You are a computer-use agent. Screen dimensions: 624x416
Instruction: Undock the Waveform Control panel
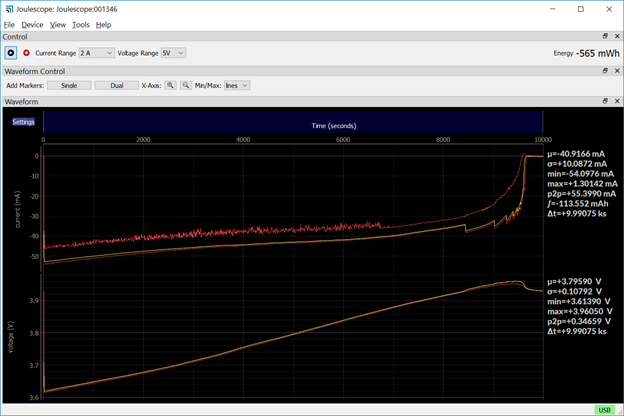click(x=605, y=71)
